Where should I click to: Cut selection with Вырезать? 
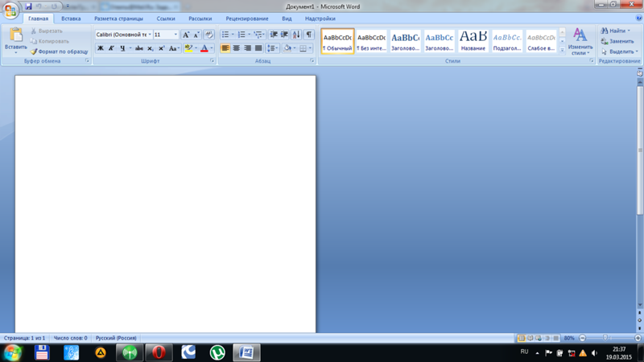click(x=47, y=31)
